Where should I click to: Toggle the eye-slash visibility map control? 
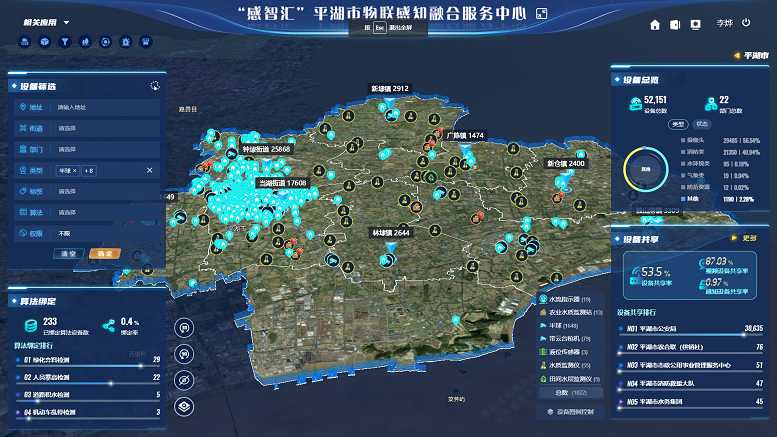click(184, 380)
